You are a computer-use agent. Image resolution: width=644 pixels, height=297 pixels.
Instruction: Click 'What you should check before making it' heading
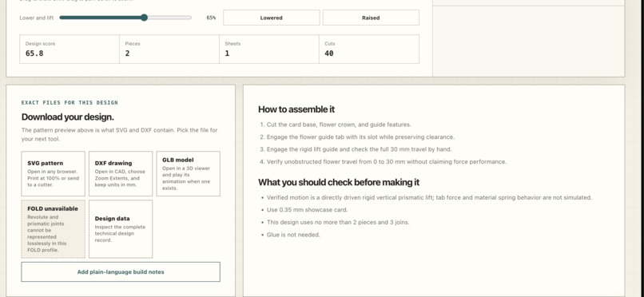click(339, 182)
